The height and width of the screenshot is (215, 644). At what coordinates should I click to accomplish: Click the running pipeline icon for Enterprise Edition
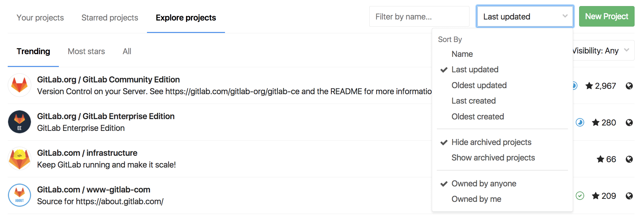click(x=580, y=122)
